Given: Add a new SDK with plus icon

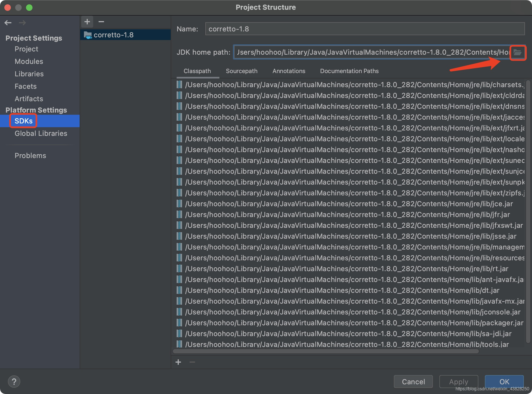Looking at the screenshot, I should coord(87,22).
